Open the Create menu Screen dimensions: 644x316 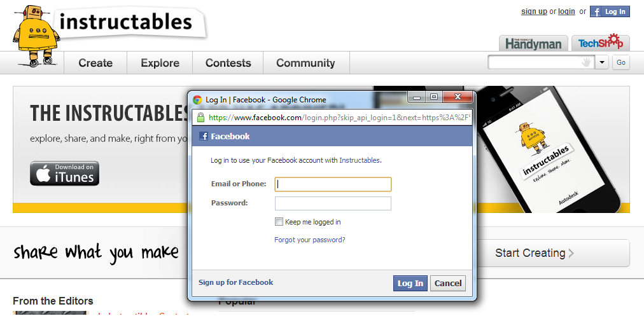point(95,63)
